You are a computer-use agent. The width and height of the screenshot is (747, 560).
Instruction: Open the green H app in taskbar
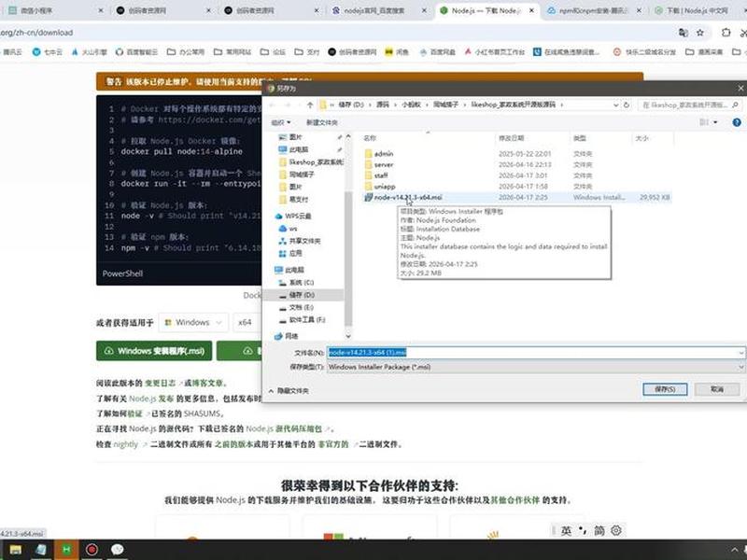[x=66, y=550]
